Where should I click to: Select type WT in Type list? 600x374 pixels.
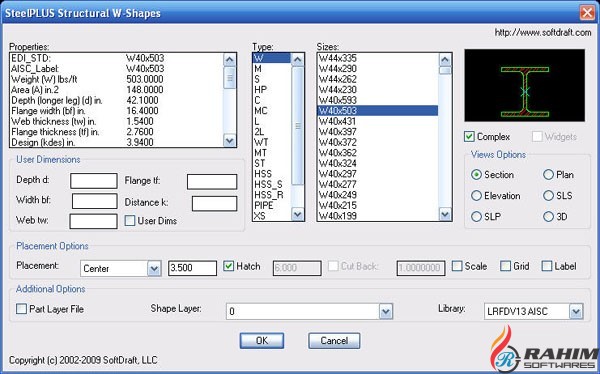(271, 142)
